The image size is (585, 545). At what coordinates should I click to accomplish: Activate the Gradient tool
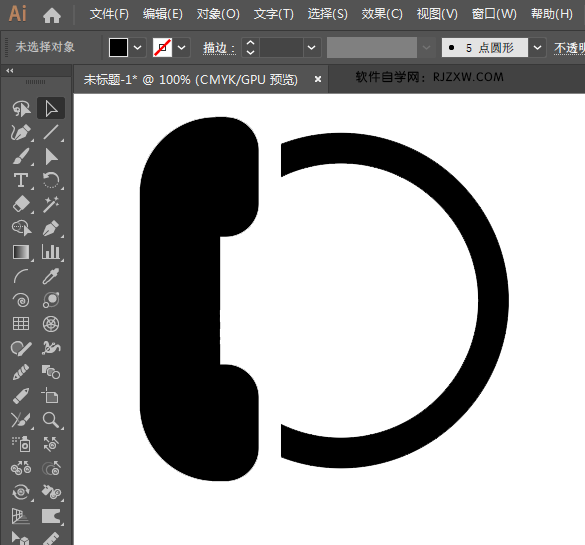tap(21, 252)
